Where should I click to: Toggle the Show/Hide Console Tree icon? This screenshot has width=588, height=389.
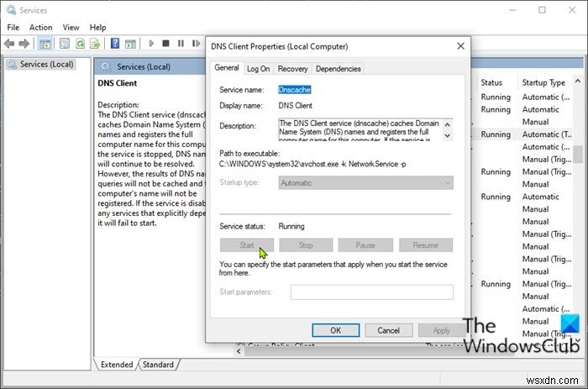pyautogui.click(x=45, y=44)
